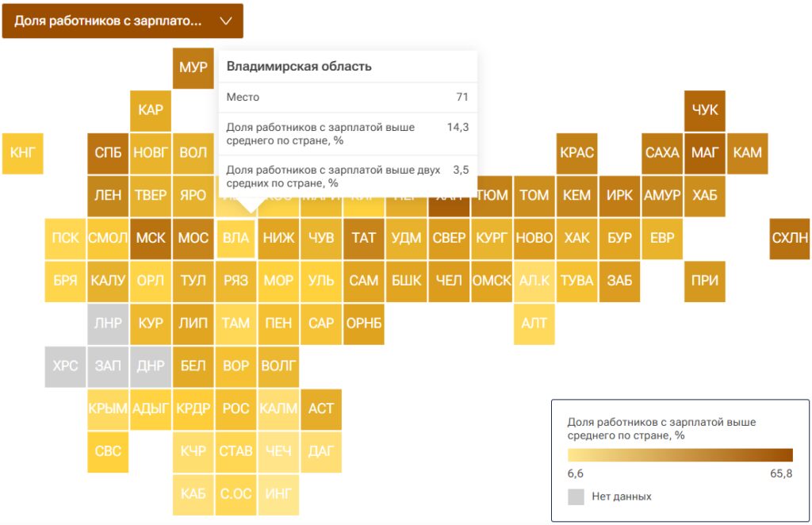Click the СХЛН tile

click(x=790, y=238)
